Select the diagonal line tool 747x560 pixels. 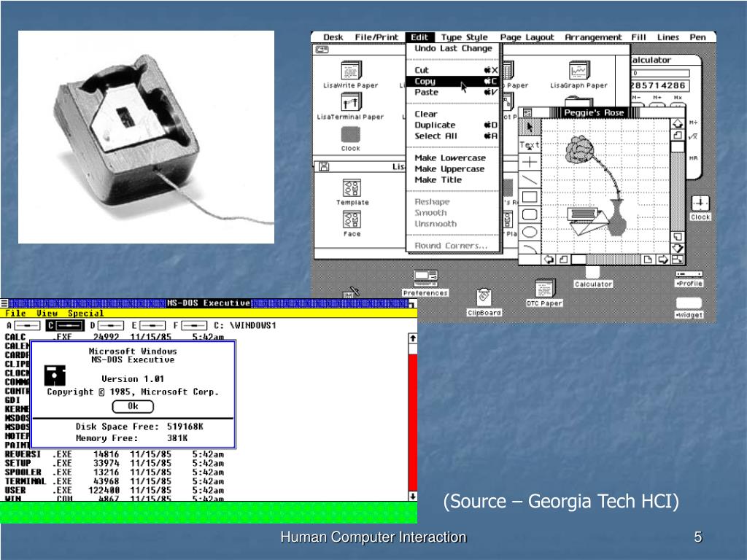(530, 179)
